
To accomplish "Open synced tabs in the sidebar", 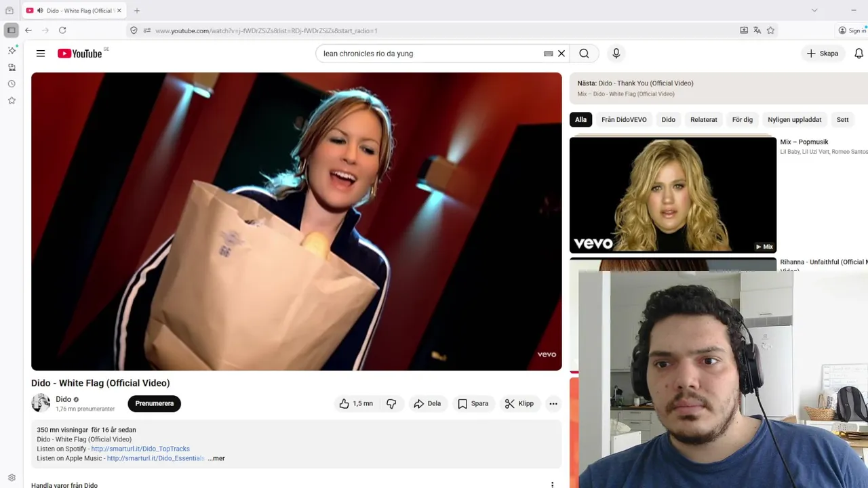I will [12, 67].
